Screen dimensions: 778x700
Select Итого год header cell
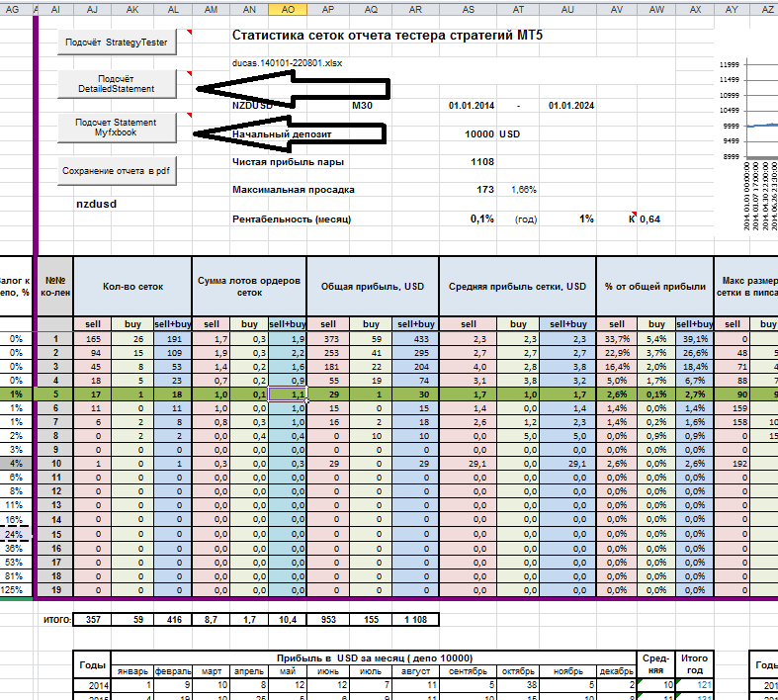pos(695,664)
